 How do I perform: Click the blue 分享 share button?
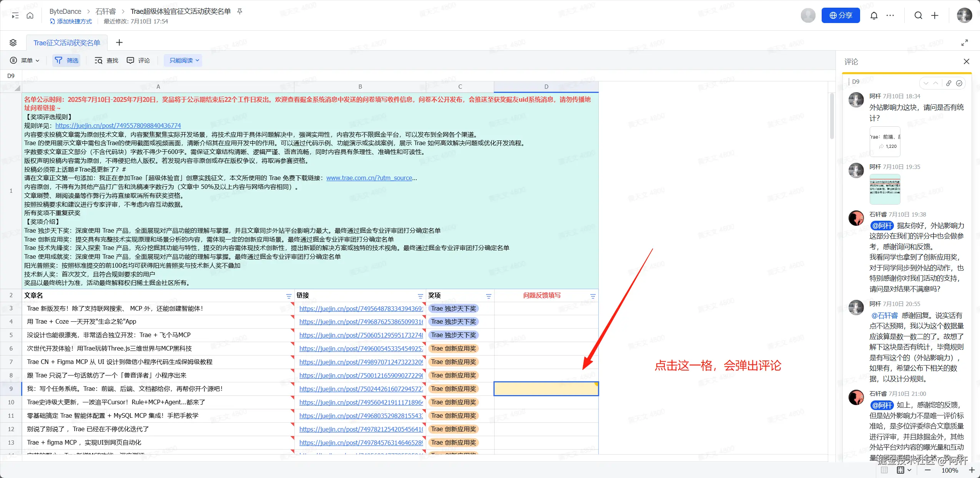[x=840, y=15]
